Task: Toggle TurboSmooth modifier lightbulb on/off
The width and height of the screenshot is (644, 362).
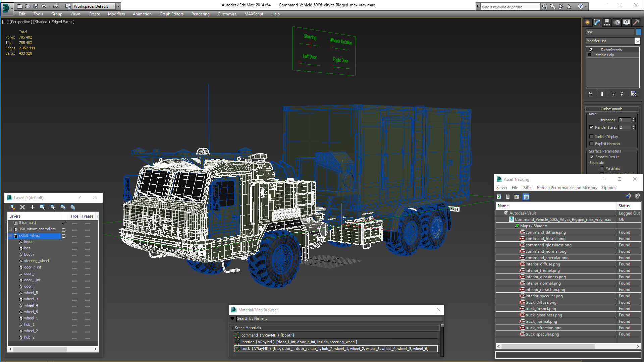Action: (x=590, y=49)
